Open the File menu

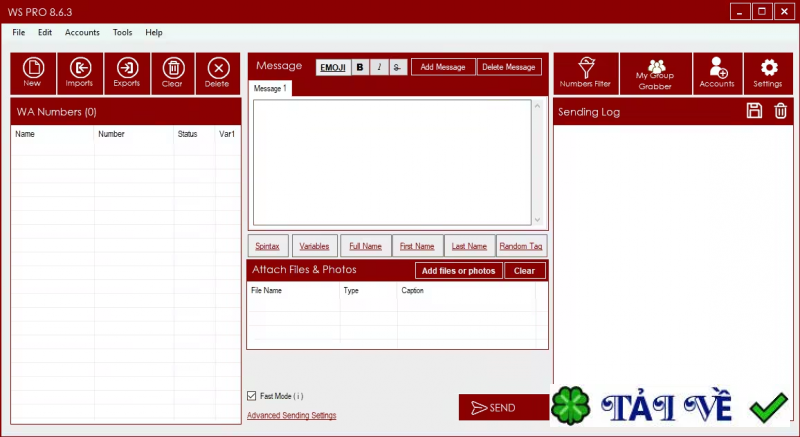click(x=19, y=32)
